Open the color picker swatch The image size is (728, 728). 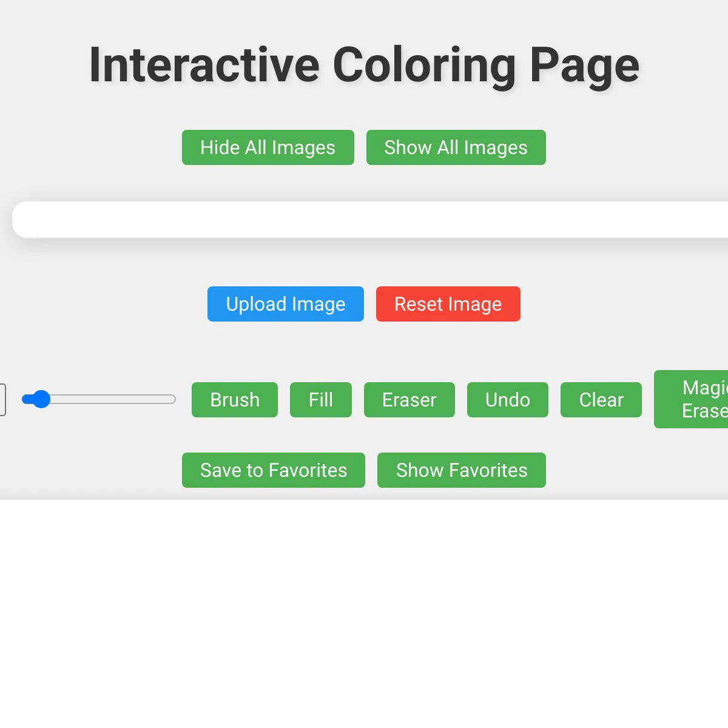tap(2, 400)
